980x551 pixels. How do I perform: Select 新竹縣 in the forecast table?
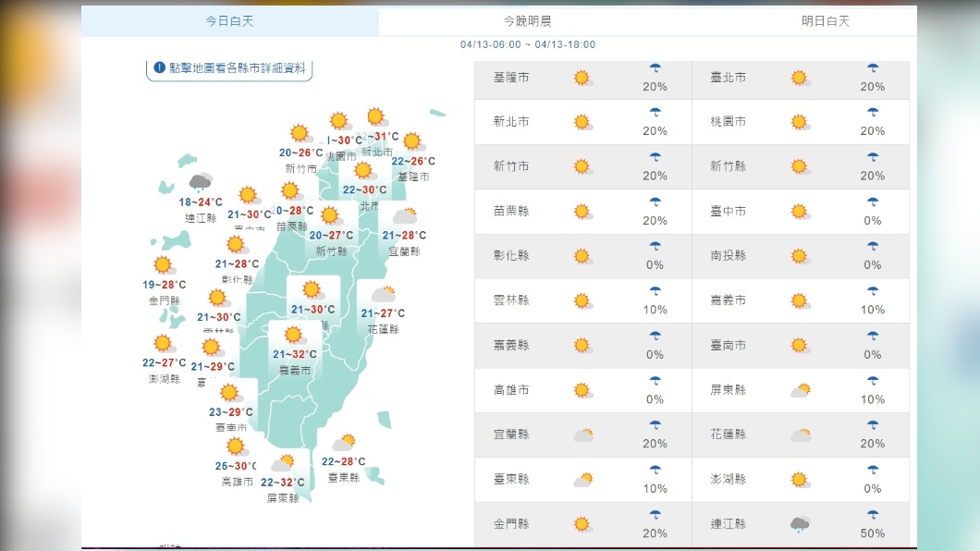[729, 166]
